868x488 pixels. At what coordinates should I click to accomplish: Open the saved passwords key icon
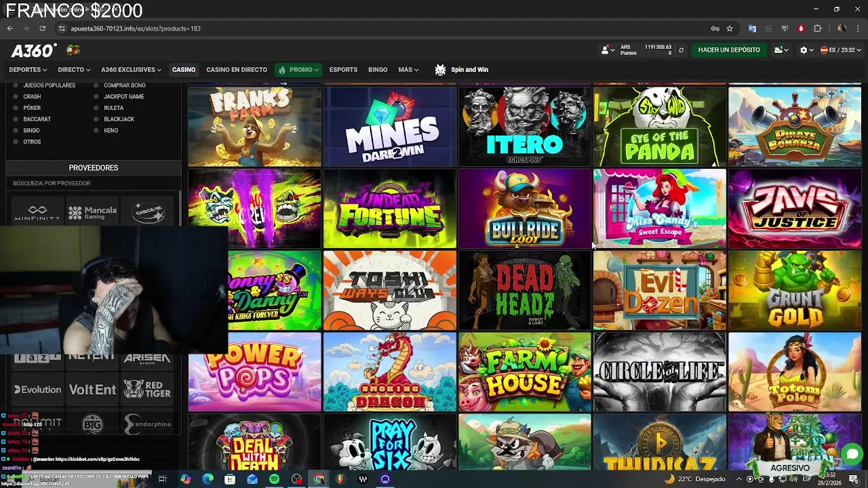coord(715,28)
